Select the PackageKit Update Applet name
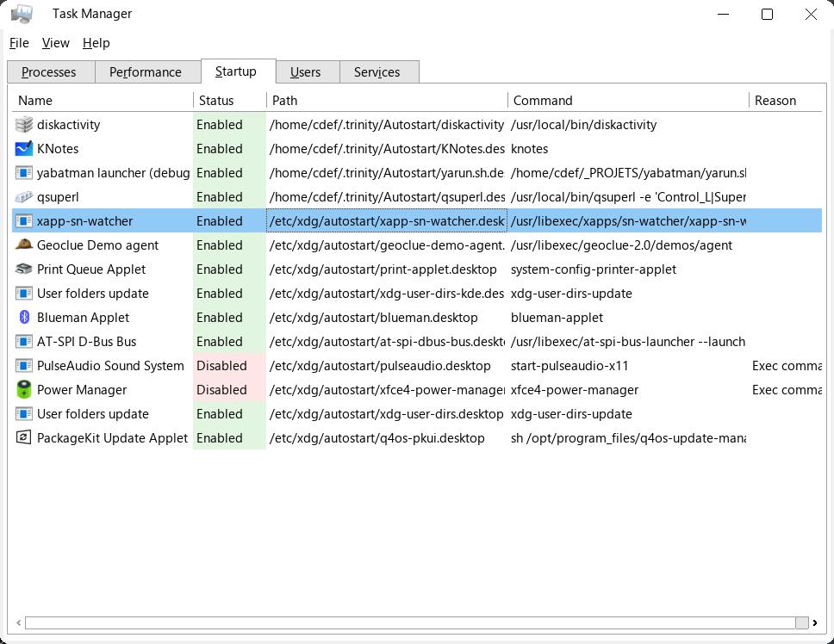834x644 pixels. tap(112, 438)
